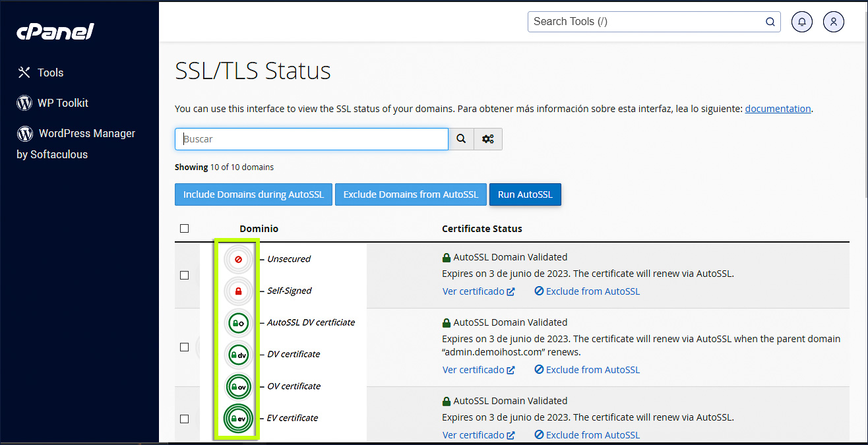Check the first domain's checkbox
Screen dimensions: 868x445
pyautogui.click(x=184, y=275)
